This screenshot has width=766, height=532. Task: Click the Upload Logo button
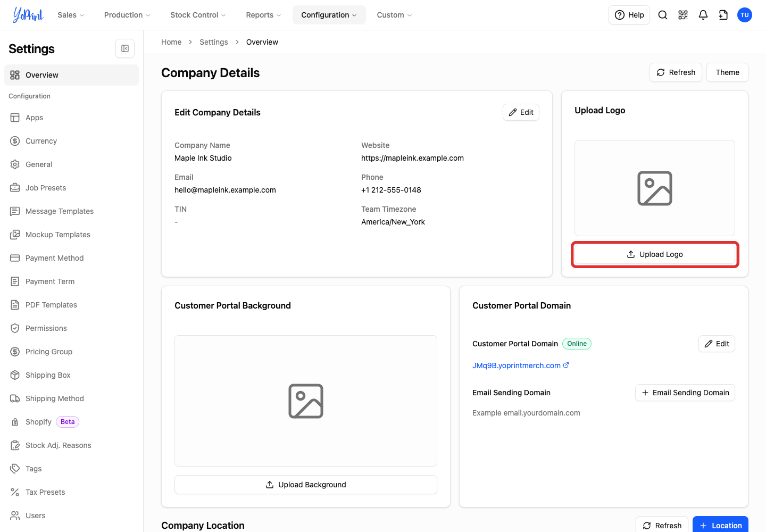[655, 254]
